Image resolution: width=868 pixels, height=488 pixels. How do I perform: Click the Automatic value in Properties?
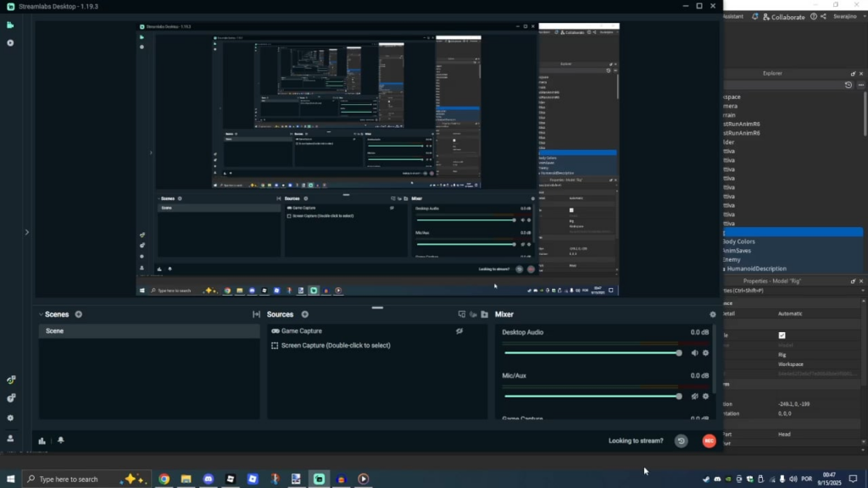click(x=790, y=313)
